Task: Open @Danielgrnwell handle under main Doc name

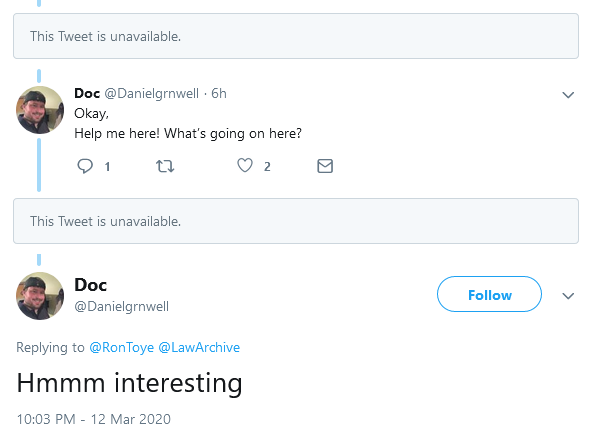Action: (121, 306)
